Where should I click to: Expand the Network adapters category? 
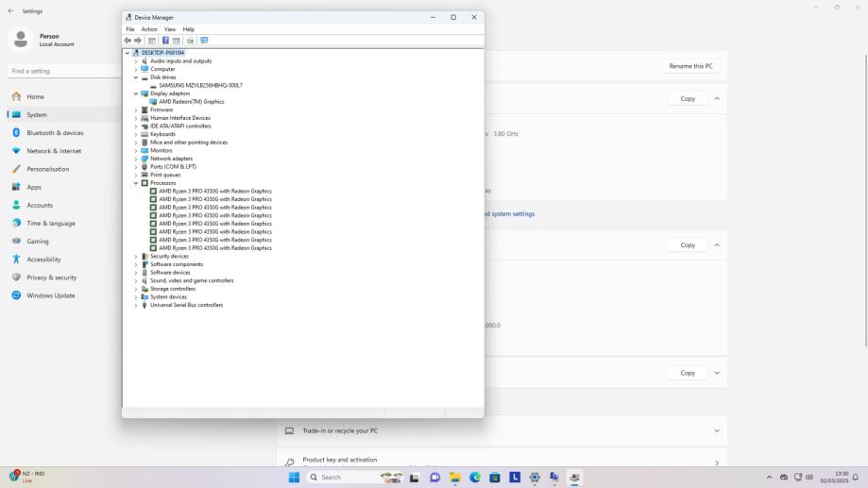135,159
